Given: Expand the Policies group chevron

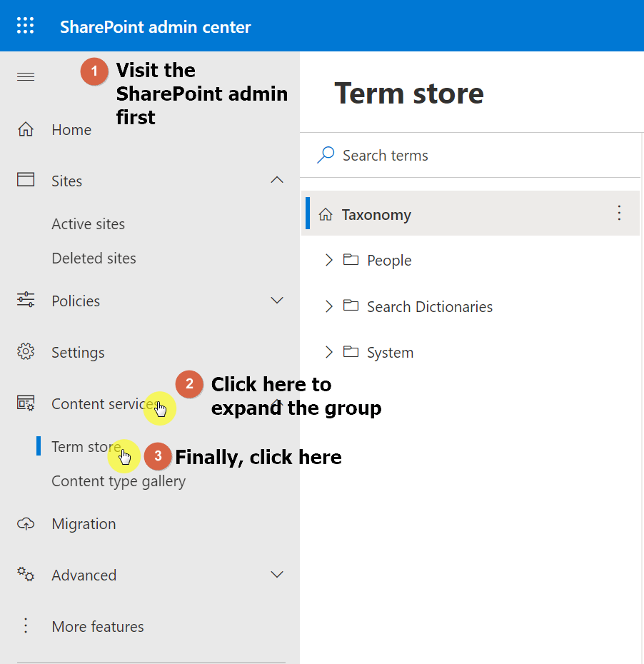Looking at the screenshot, I should click(x=277, y=301).
